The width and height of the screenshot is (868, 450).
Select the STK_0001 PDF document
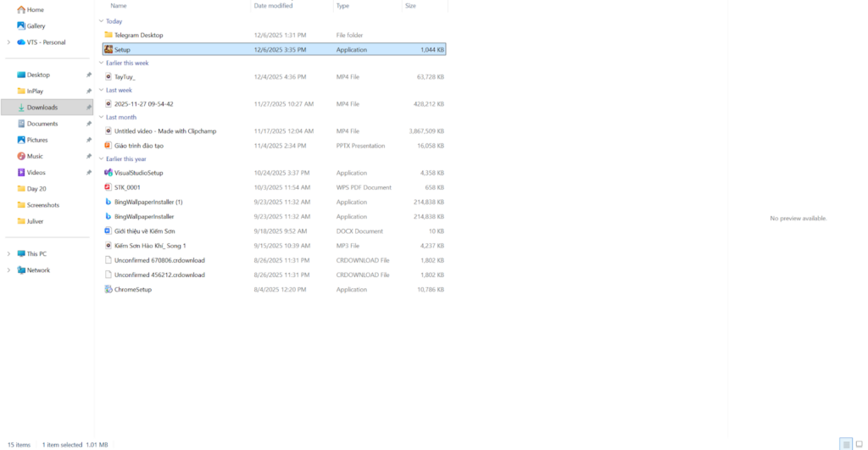pyautogui.click(x=127, y=187)
